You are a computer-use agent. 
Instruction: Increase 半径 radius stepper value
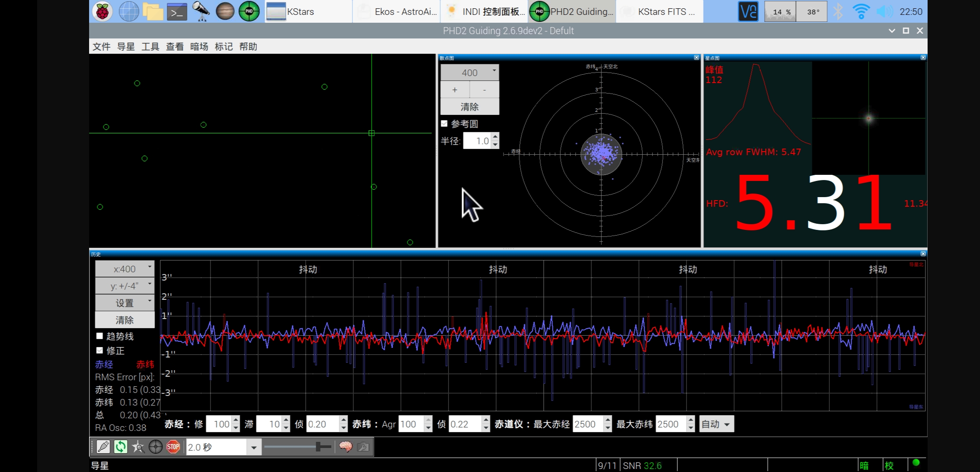[x=495, y=137]
